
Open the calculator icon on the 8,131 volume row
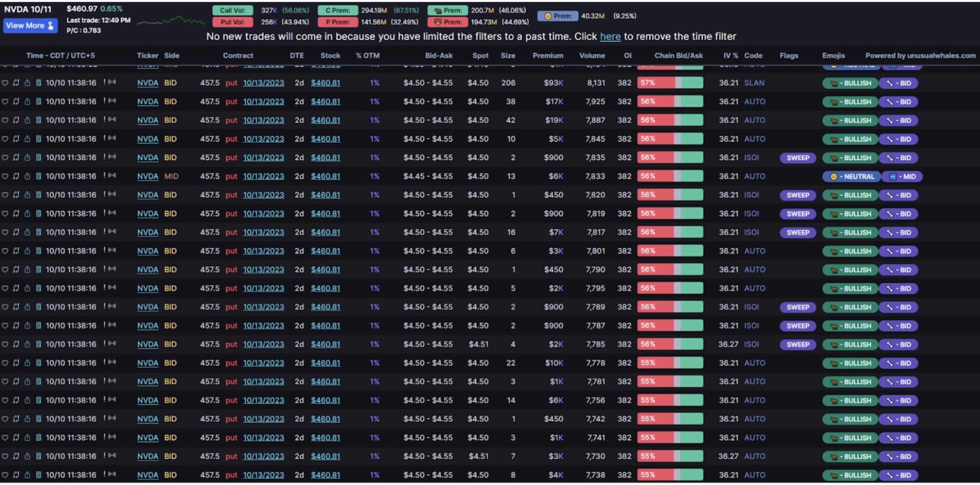[x=38, y=83]
